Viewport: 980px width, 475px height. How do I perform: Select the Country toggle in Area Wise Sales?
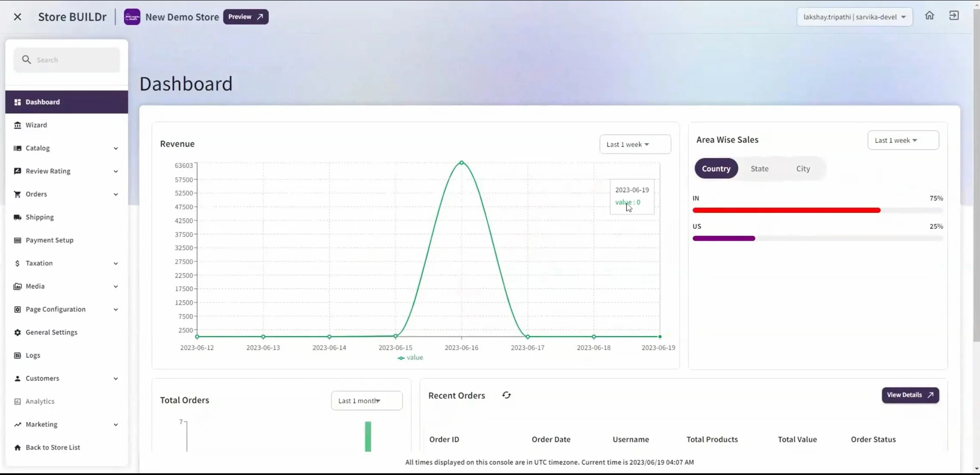pyautogui.click(x=716, y=168)
